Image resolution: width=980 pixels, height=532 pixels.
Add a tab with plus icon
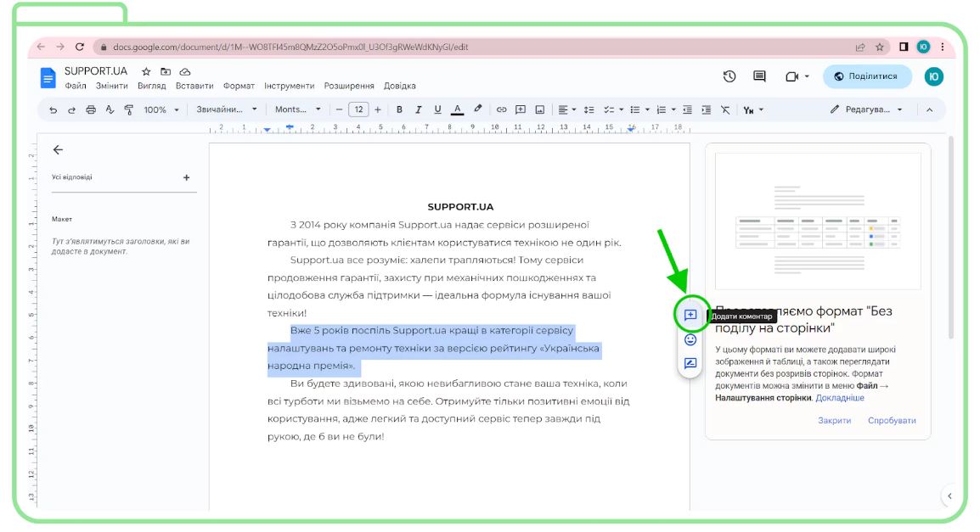[x=186, y=178]
